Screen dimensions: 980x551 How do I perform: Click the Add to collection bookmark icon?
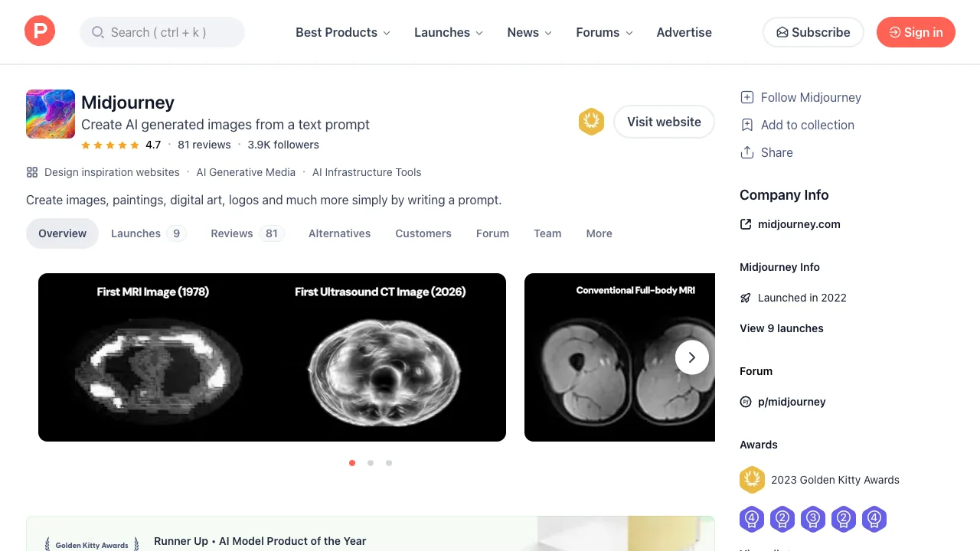pyautogui.click(x=747, y=125)
